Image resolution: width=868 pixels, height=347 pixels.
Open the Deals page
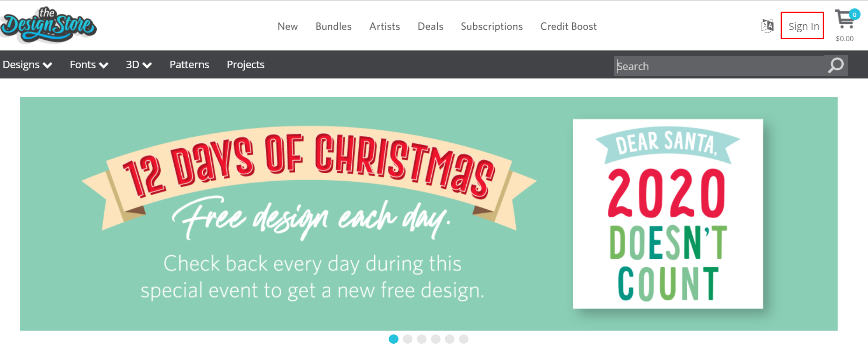(x=430, y=26)
